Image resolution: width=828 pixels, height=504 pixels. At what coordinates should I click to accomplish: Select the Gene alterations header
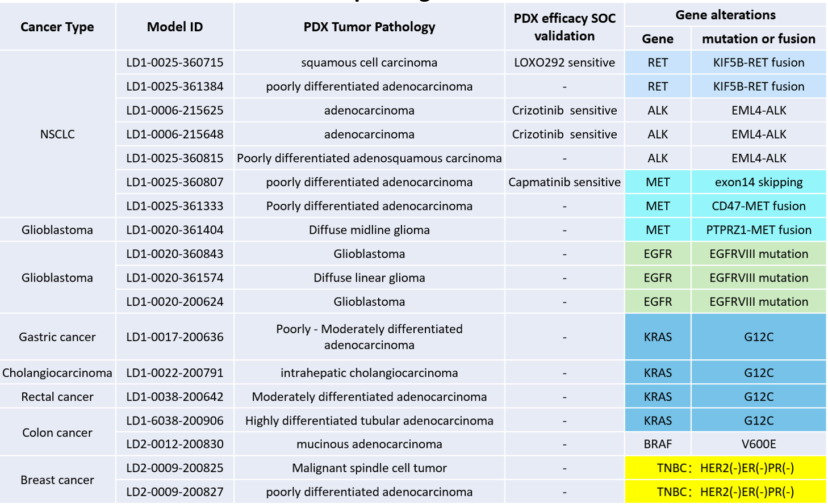tap(726, 15)
